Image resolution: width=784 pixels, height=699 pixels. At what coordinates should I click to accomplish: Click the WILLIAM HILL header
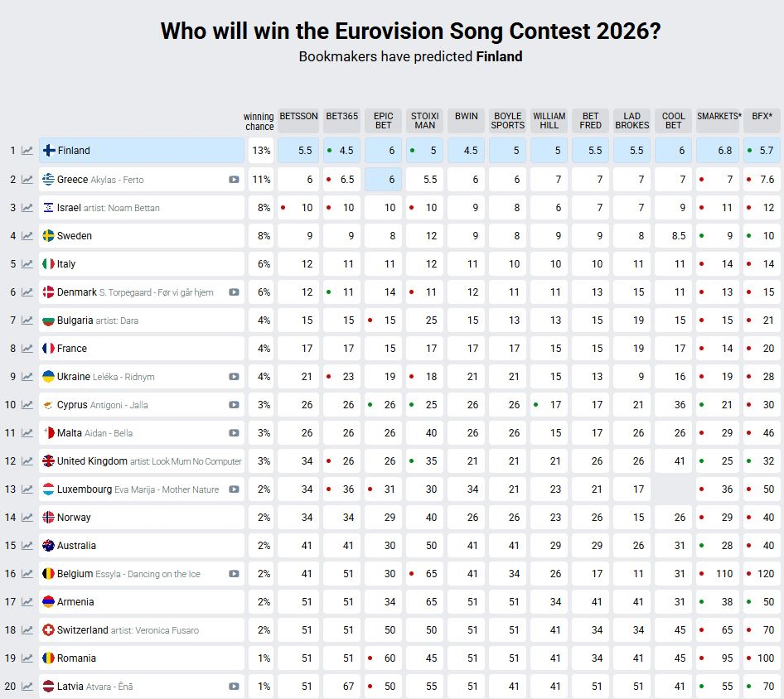[549, 121]
